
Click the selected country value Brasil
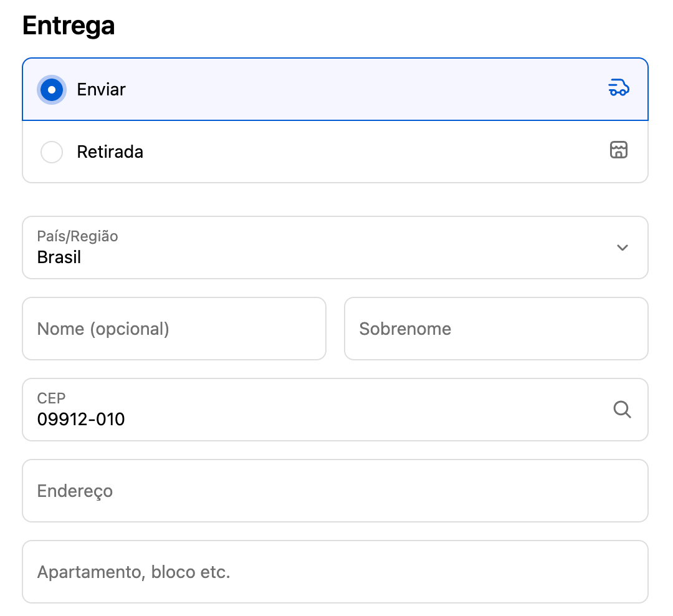pyautogui.click(x=59, y=257)
